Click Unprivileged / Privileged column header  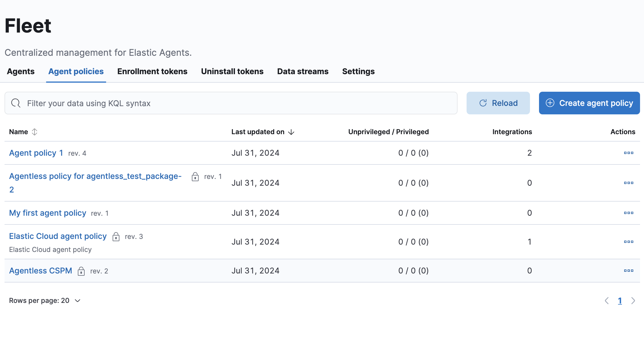click(x=388, y=132)
